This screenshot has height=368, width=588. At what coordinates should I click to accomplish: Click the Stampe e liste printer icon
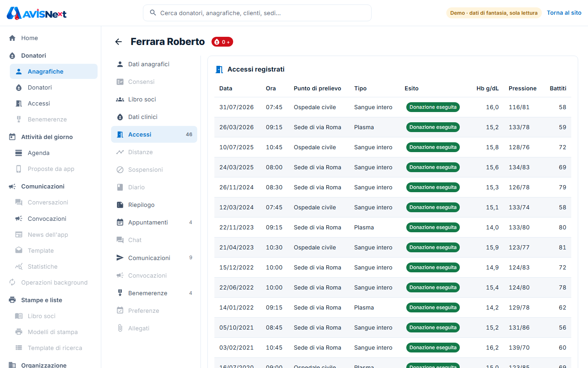[x=12, y=300]
